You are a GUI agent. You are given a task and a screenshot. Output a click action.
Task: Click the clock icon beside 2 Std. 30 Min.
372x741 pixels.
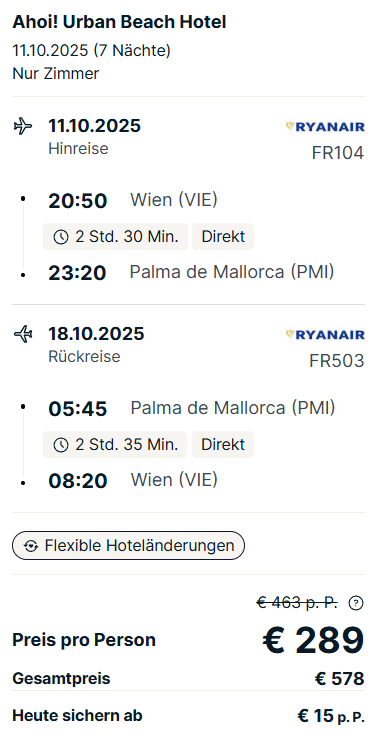[61, 237]
